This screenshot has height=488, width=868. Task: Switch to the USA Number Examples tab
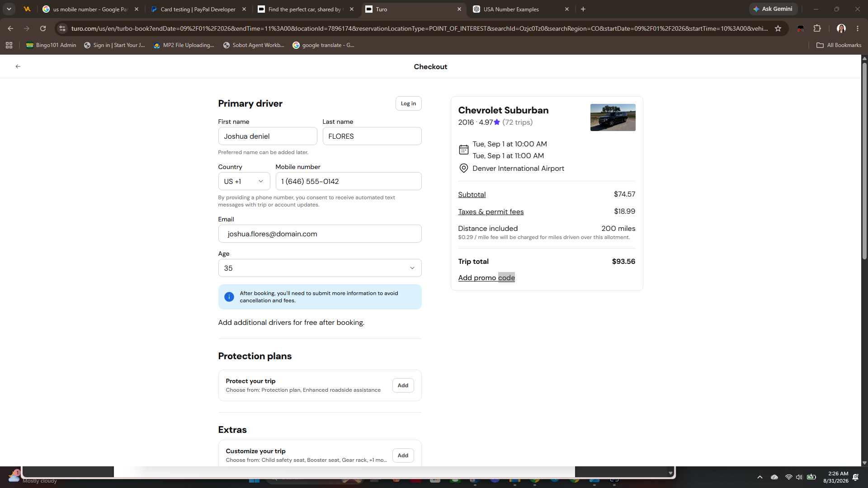[x=521, y=9]
